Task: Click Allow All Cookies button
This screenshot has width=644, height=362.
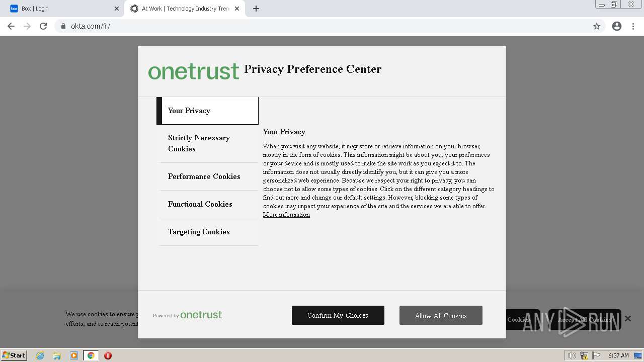Action: pyautogui.click(x=441, y=315)
